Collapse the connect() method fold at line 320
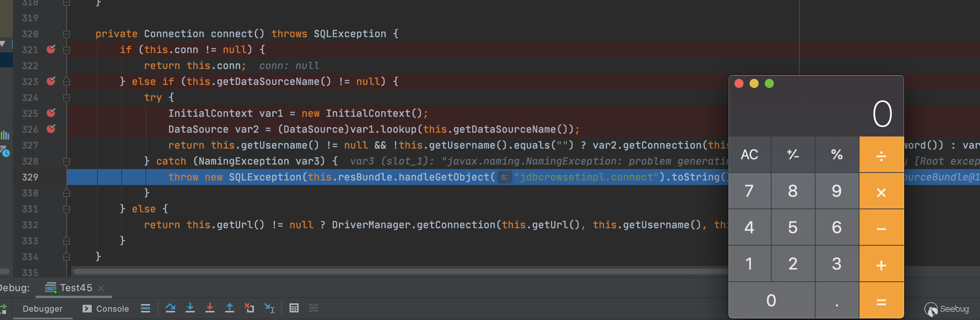This screenshot has width=980, height=320. [67, 34]
